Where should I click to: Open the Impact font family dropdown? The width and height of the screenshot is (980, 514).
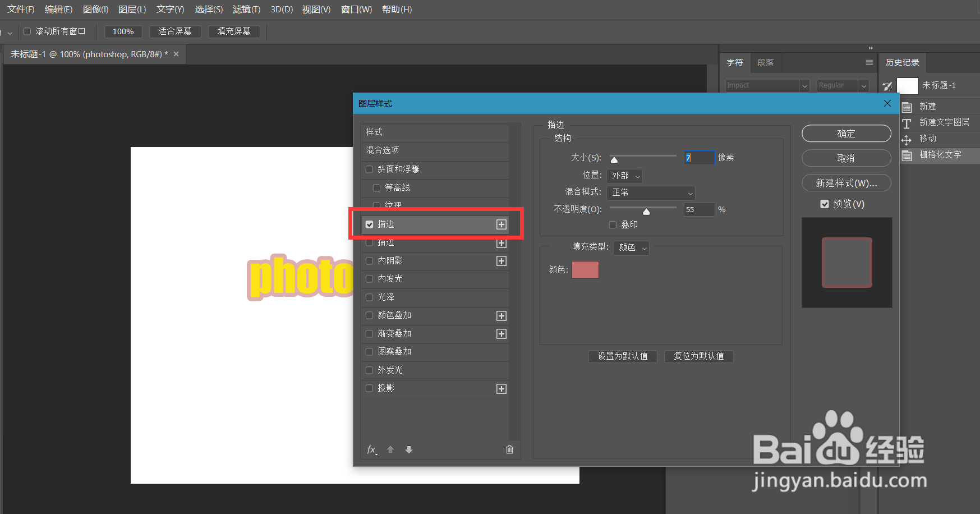coord(804,85)
